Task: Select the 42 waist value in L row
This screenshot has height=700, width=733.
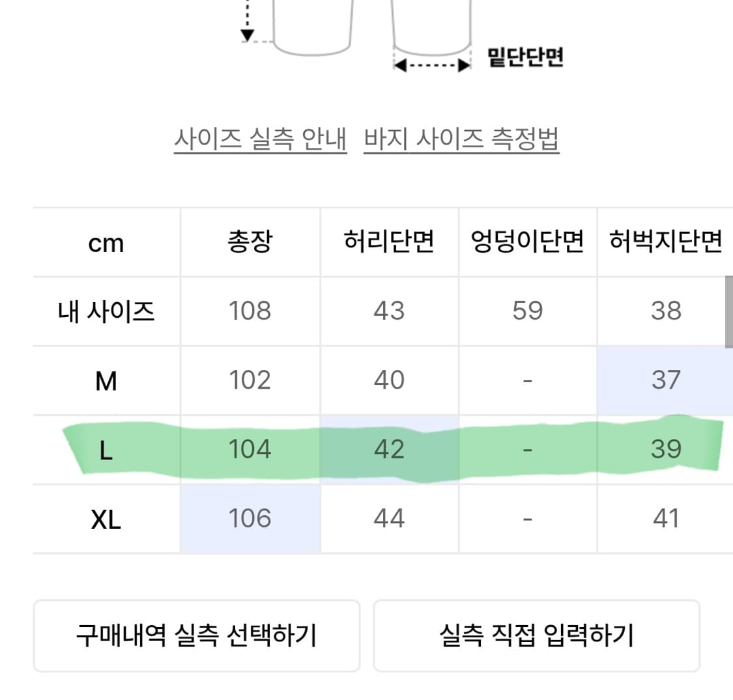Action: pyautogui.click(x=389, y=449)
